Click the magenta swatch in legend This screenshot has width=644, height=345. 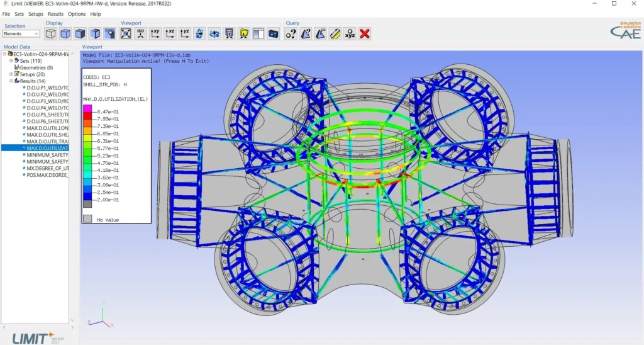[87, 108]
